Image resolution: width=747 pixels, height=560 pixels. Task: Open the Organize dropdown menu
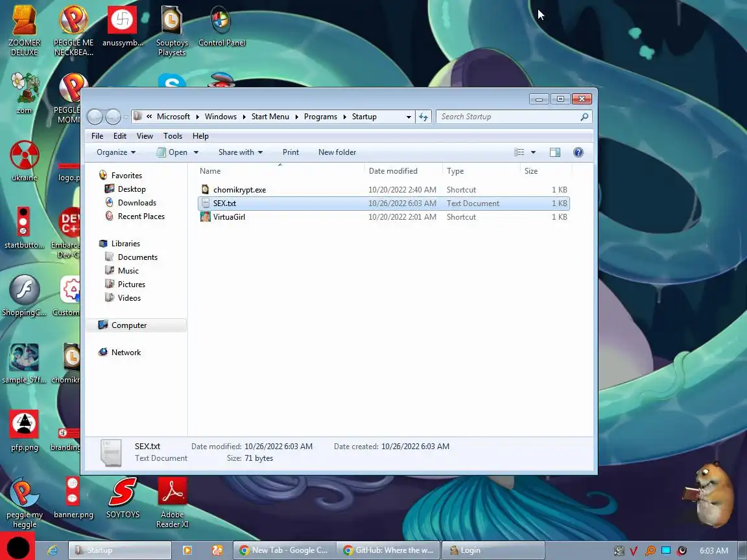[x=116, y=152]
